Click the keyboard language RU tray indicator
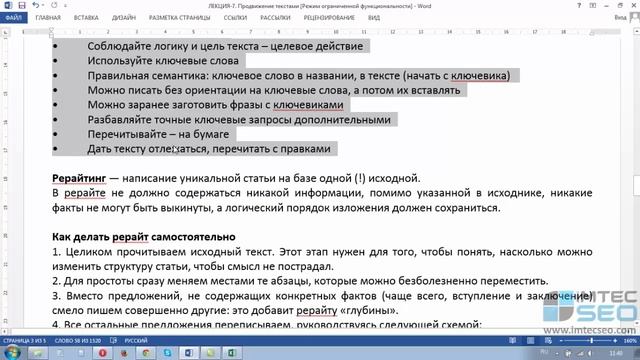Image resolution: width=640 pixels, height=360 pixels. [544, 352]
